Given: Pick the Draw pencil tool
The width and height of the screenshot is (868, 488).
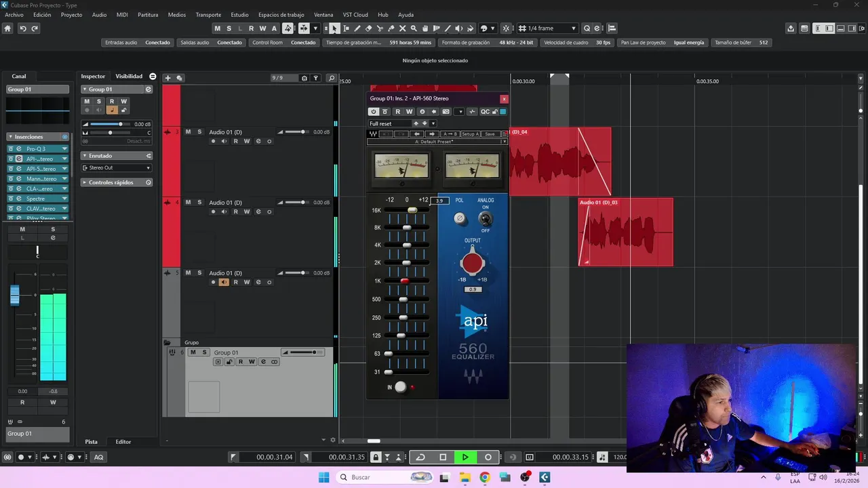Looking at the screenshot, I should [357, 28].
